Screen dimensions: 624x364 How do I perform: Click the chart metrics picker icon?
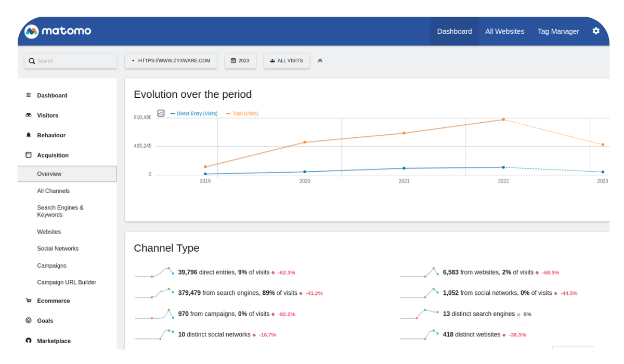pyautogui.click(x=161, y=113)
